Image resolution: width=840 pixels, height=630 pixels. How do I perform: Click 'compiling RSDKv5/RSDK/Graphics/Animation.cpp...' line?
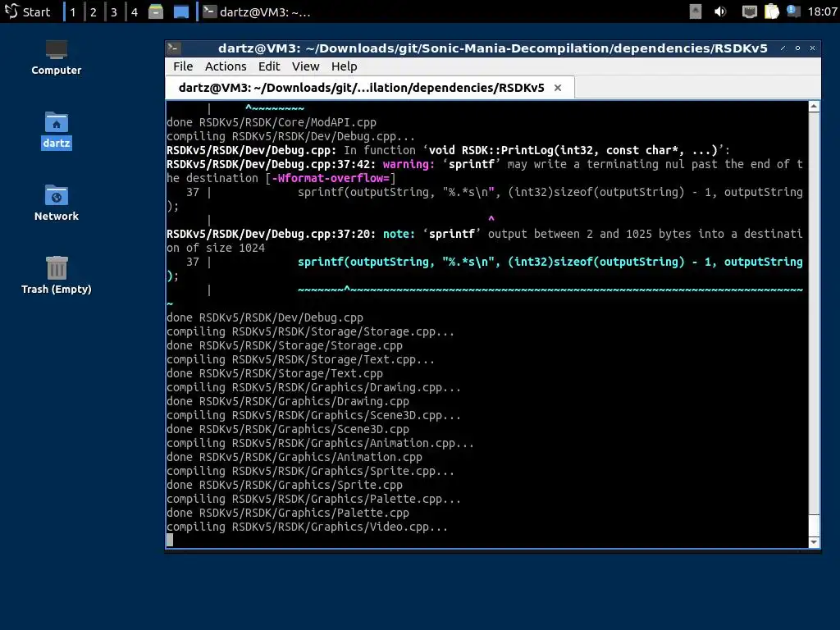pos(321,443)
